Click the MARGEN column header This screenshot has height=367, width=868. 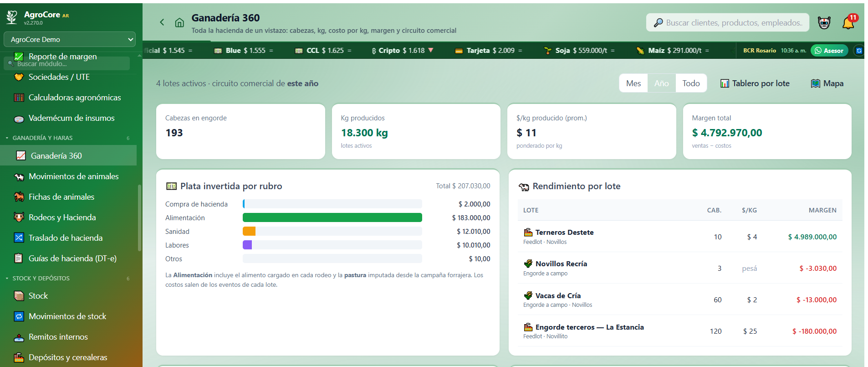coord(822,210)
